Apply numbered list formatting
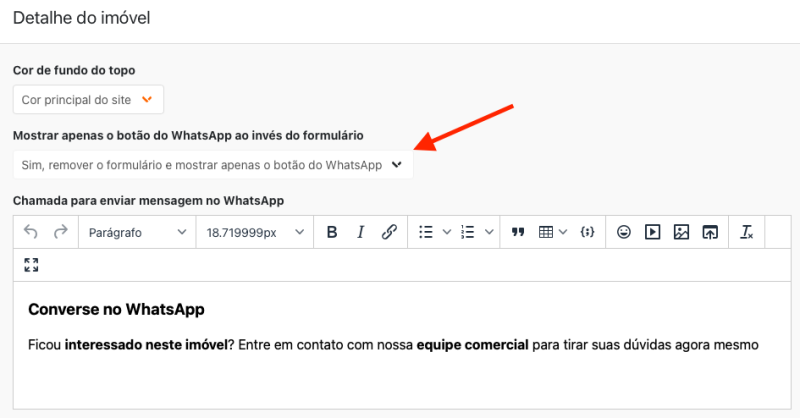 [x=467, y=232]
